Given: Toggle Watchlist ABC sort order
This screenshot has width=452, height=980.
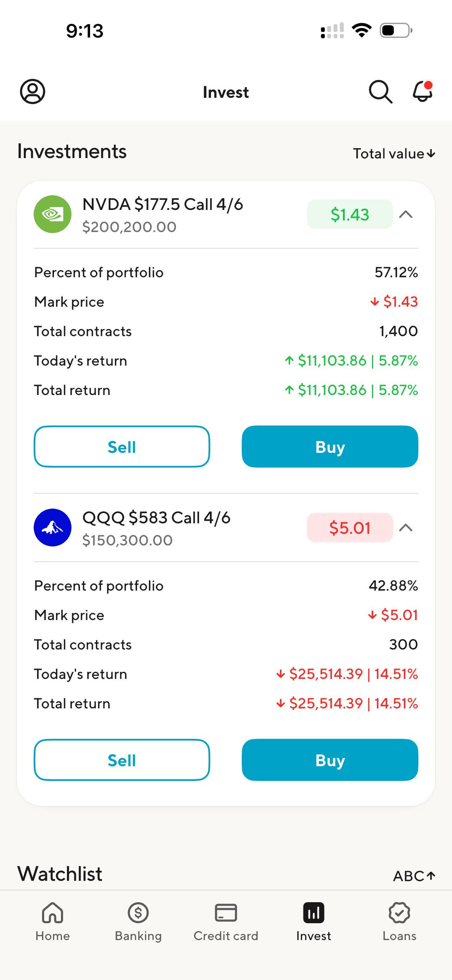Looking at the screenshot, I should point(413,876).
